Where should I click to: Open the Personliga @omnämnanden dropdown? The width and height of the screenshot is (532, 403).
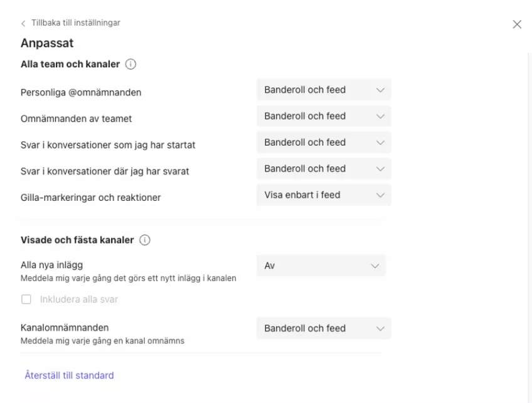tap(324, 90)
